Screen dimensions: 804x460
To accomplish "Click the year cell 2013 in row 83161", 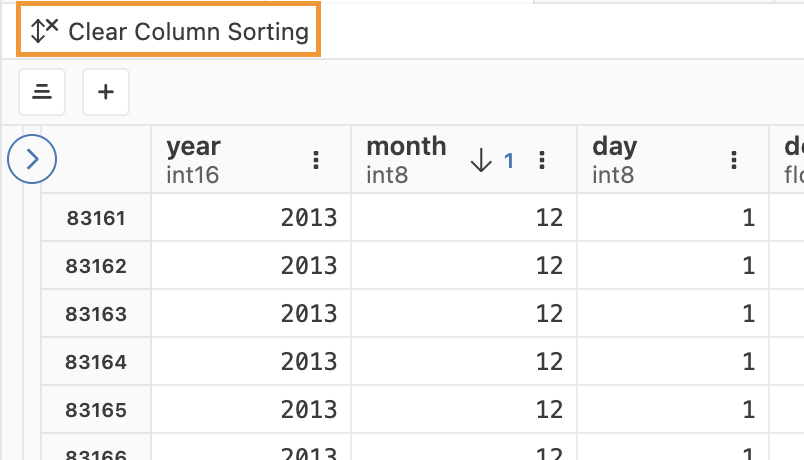I will (x=308, y=217).
